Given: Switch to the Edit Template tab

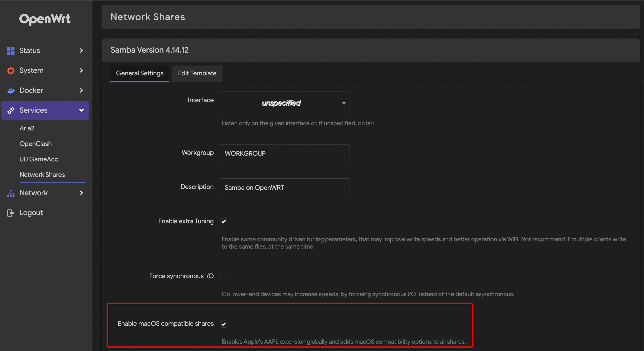Looking at the screenshot, I should click(x=197, y=74).
